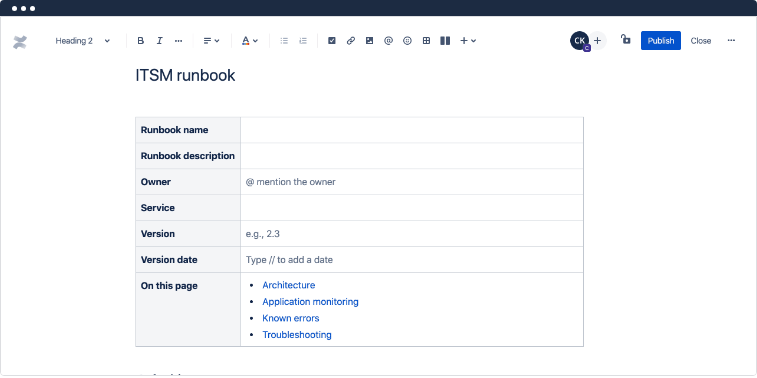Click the 'e.g., 2.3' version placeholder

pyautogui.click(x=263, y=234)
